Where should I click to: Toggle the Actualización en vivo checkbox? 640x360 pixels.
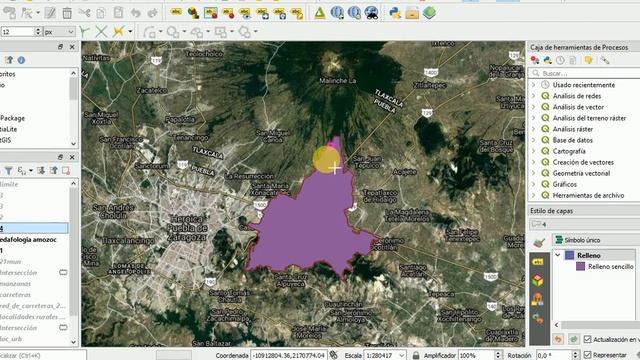point(587,339)
